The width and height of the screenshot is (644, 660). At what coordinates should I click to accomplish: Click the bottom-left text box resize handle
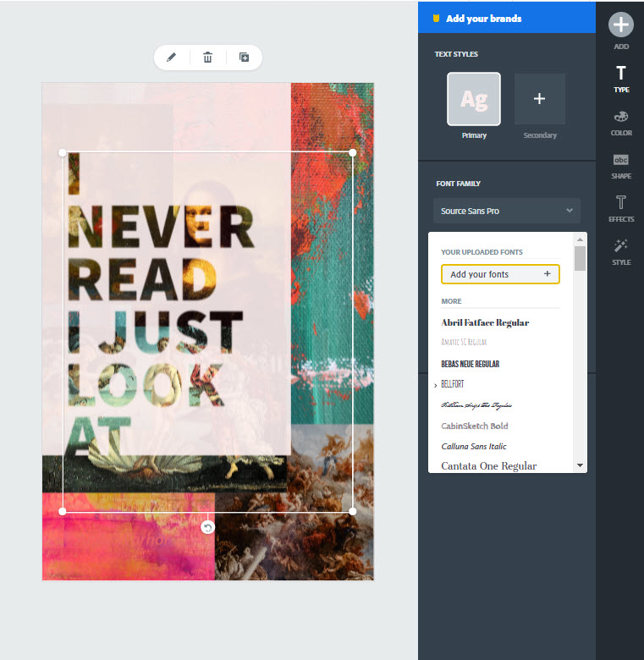pyautogui.click(x=63, y=511)
